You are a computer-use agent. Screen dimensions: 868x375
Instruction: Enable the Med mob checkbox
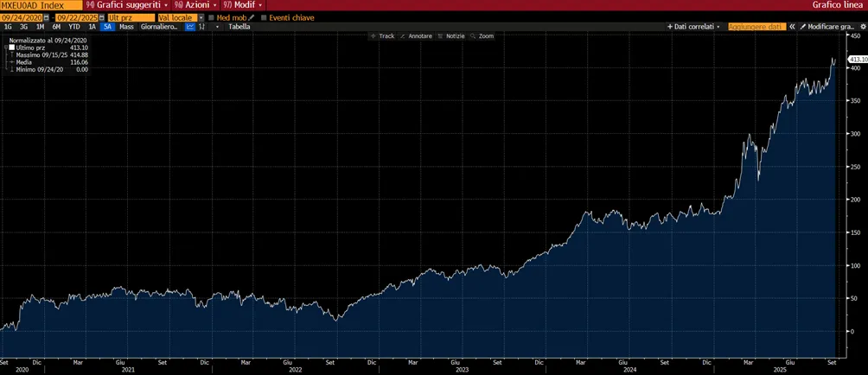212,17
